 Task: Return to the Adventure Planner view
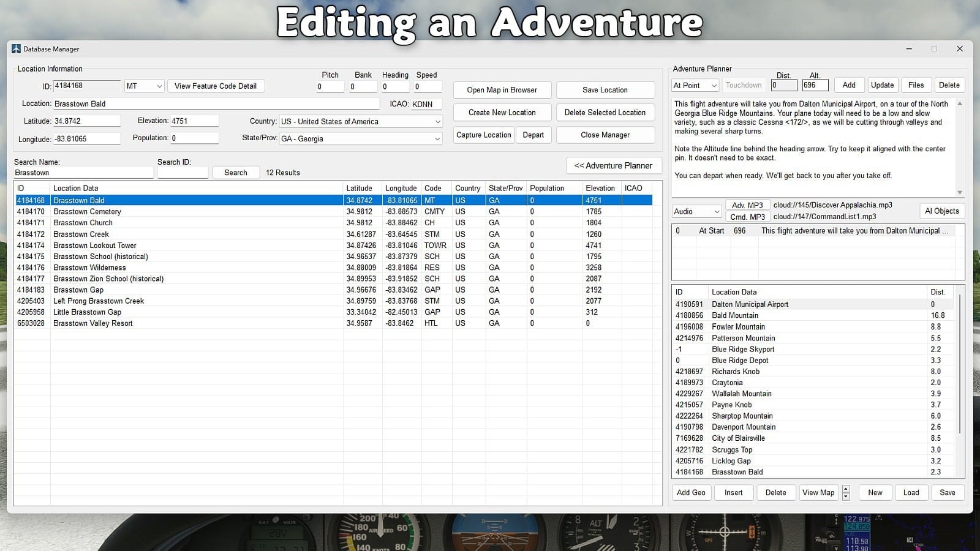(x=613, y=166)
